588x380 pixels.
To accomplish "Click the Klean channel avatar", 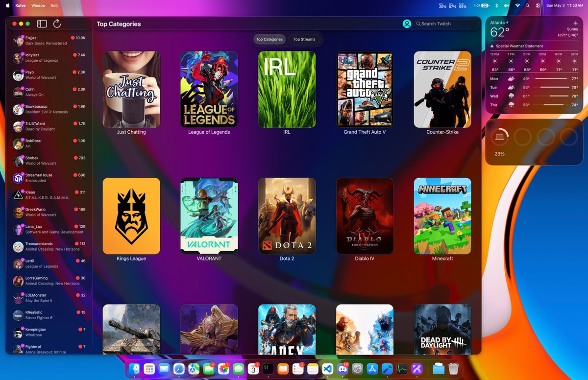I will [x=18, y=195].
